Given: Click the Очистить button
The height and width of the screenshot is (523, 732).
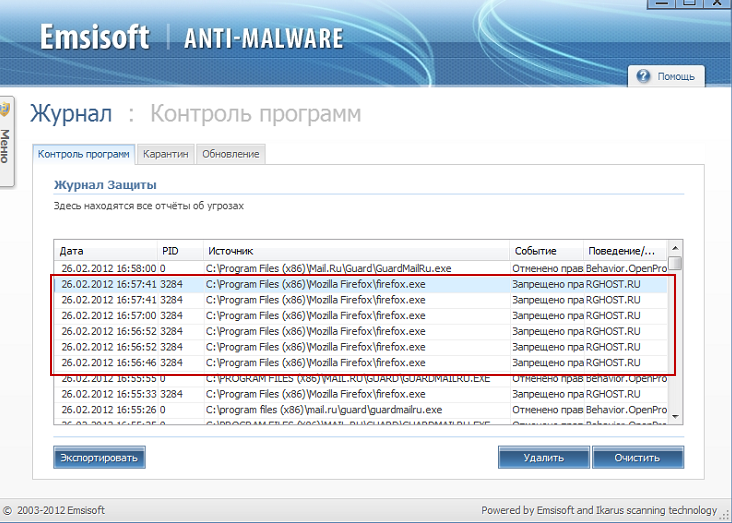Looking at the screenshot, I should click(x=638, y=458).
